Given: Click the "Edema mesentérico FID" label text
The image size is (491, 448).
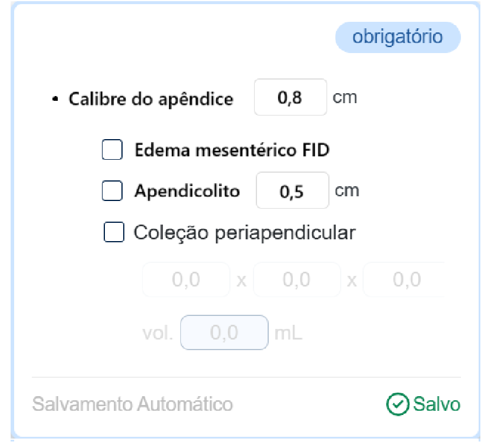Looking at the screenshot, I should 232,150.
